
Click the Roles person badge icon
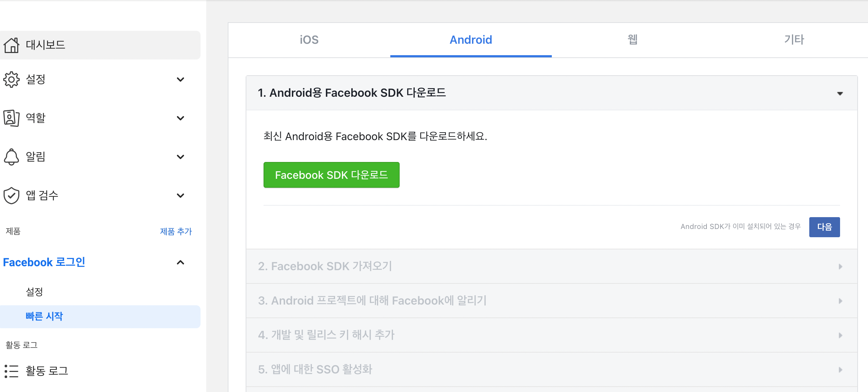pos(11,118)
